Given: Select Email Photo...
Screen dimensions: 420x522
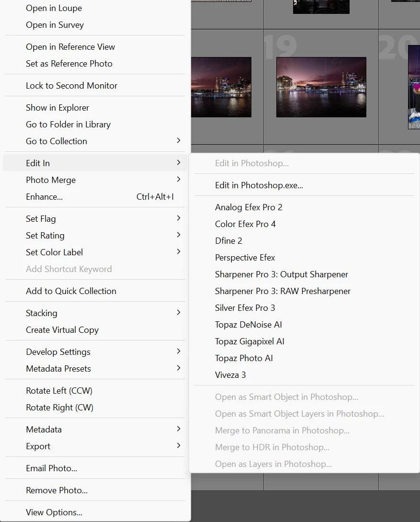Looking at the screenshot, I should point(95,468).
